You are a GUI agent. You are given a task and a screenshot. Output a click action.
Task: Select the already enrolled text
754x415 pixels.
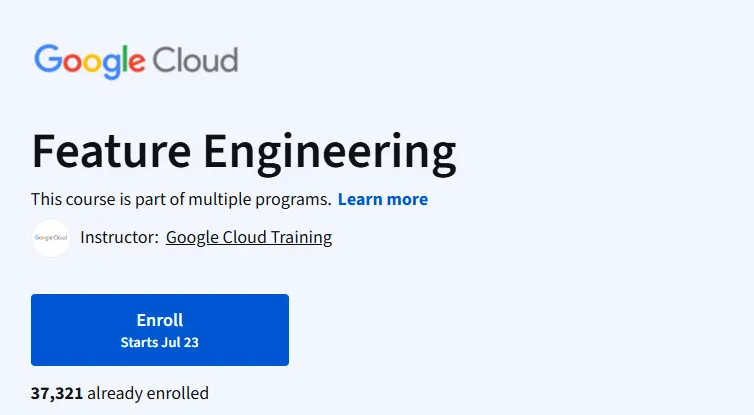point(148,393)
